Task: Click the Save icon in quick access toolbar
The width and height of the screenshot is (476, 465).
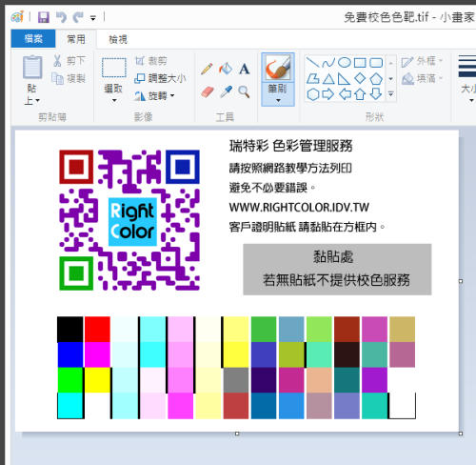Action: click(44, 17)
